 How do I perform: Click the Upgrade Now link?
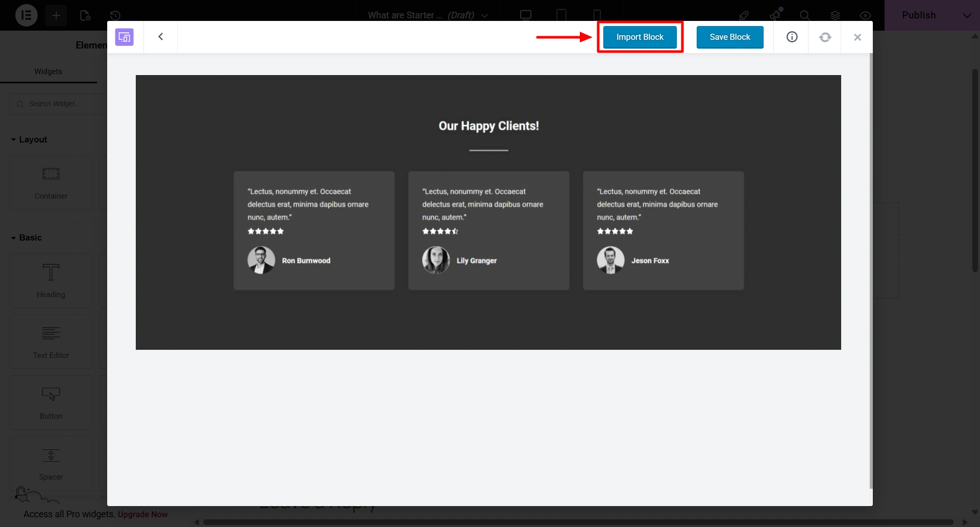142,514
